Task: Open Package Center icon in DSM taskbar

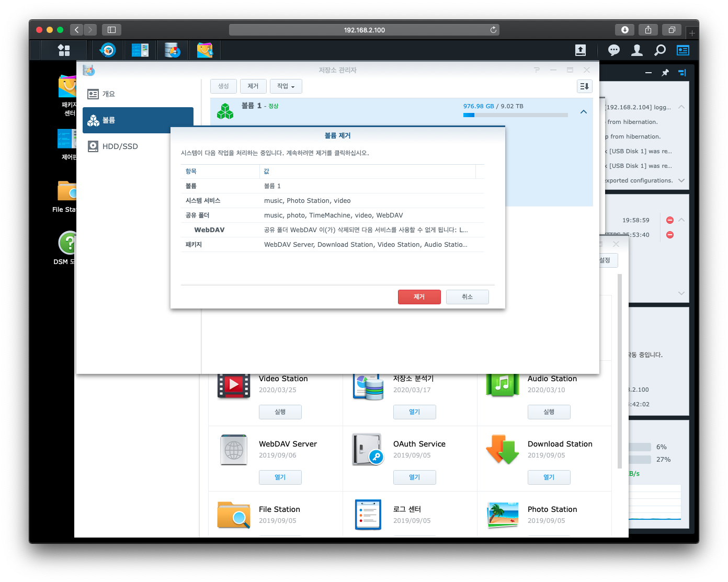Action: click(x=205, y=50)
